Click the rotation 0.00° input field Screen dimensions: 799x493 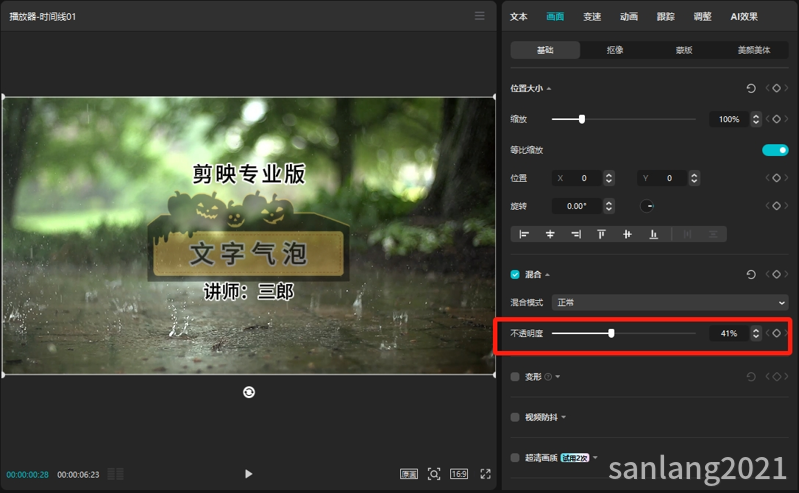[x=578, y=206]
